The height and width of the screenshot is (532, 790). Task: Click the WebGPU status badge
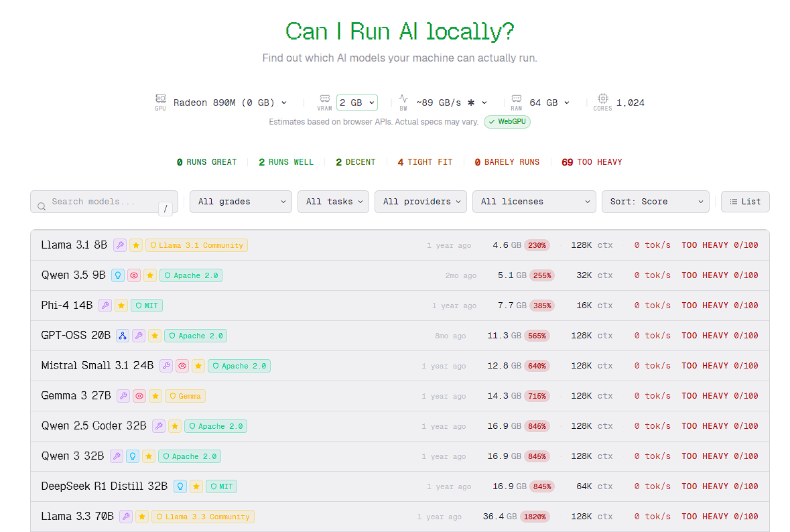coord(507,122)
